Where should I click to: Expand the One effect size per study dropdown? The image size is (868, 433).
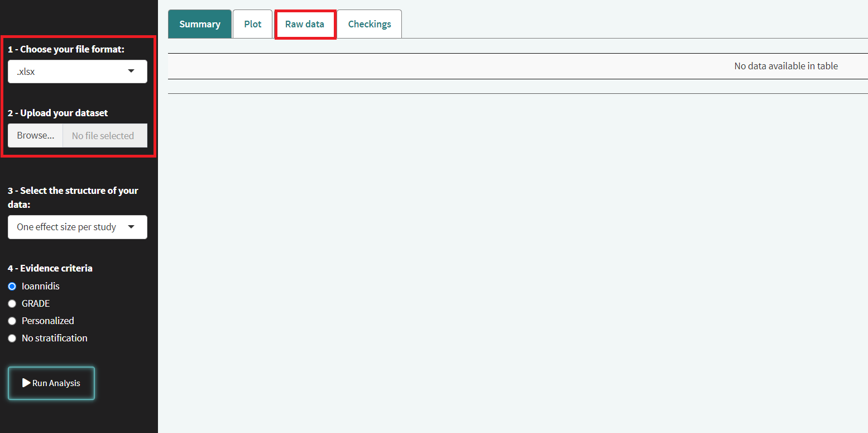coord(77,227)
